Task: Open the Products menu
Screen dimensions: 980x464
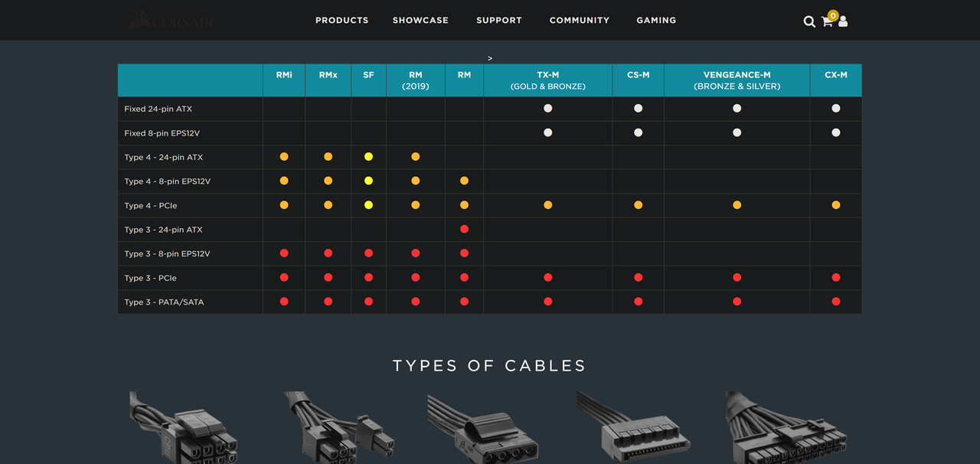Action: tap(341, 20)
